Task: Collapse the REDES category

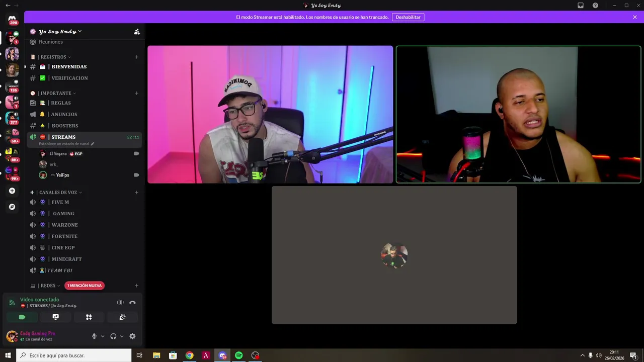Action: [x=46, y=286]
